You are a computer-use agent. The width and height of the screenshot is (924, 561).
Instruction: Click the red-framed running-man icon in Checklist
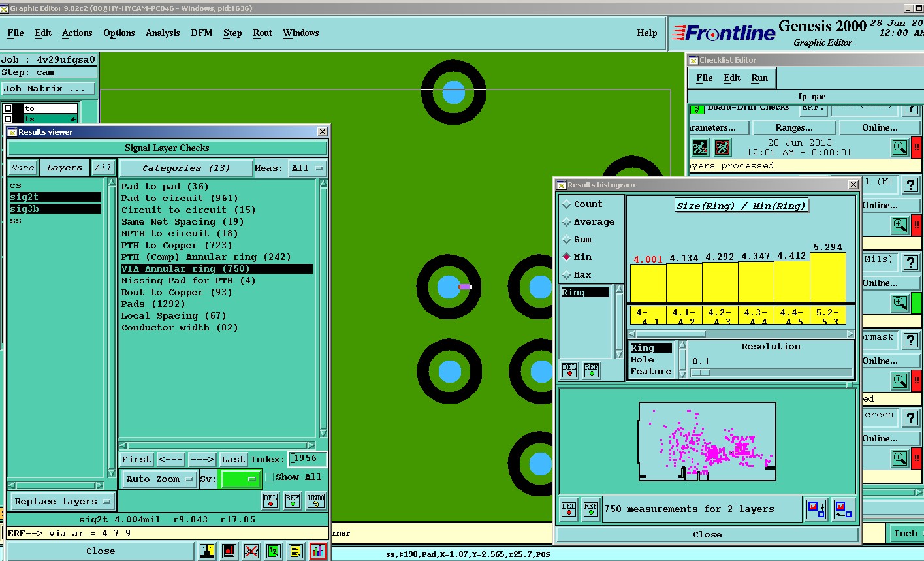(722, 148)
